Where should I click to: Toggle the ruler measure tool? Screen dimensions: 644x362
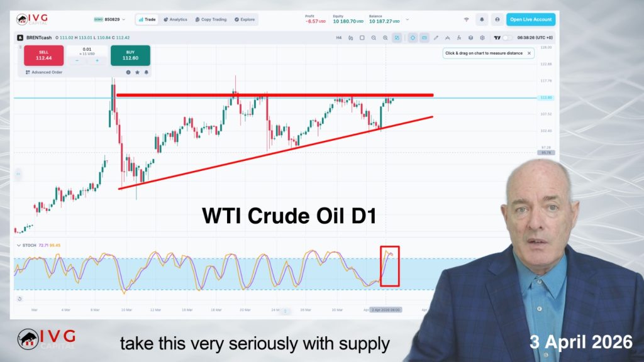(424, 38)
